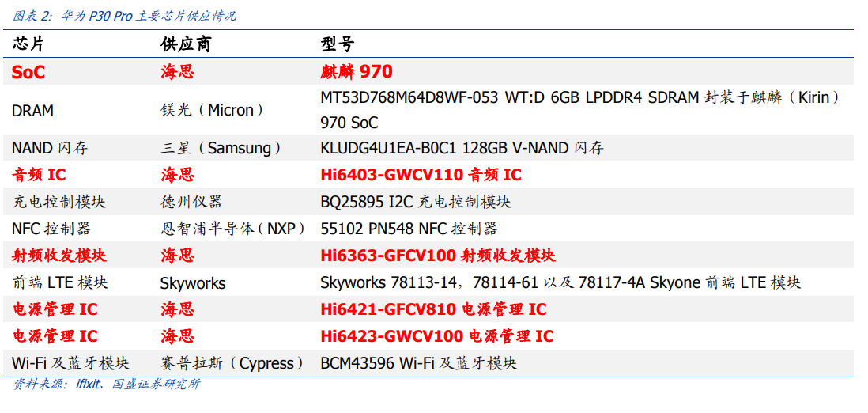Select the DRAM row label
868x413 pixels.
click(32, 111)
